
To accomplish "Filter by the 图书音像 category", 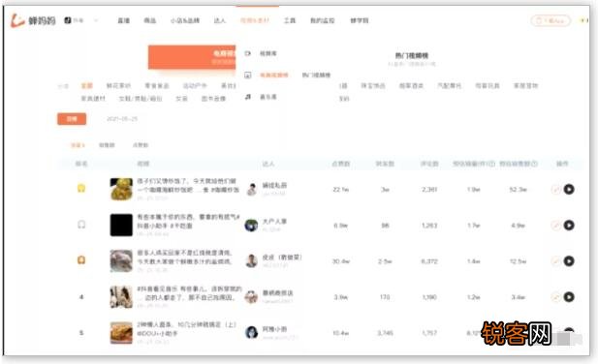I will coord(213,99).
